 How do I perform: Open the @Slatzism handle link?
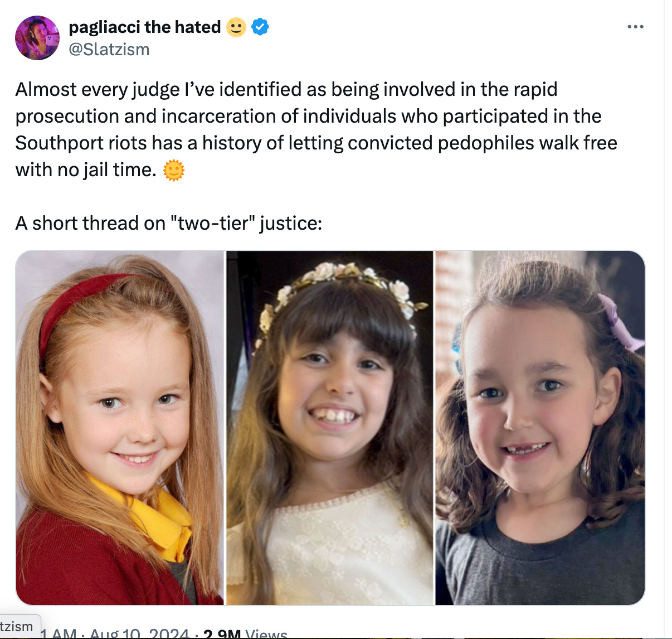point(109,50)
